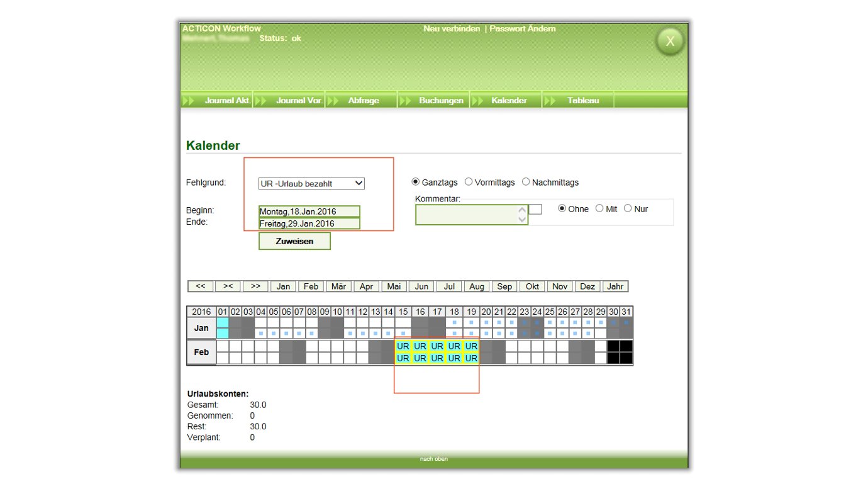Viewport: 868px width, 491px height.
Task: Jump to month Aug in calendar
Action: pos(477,286)
